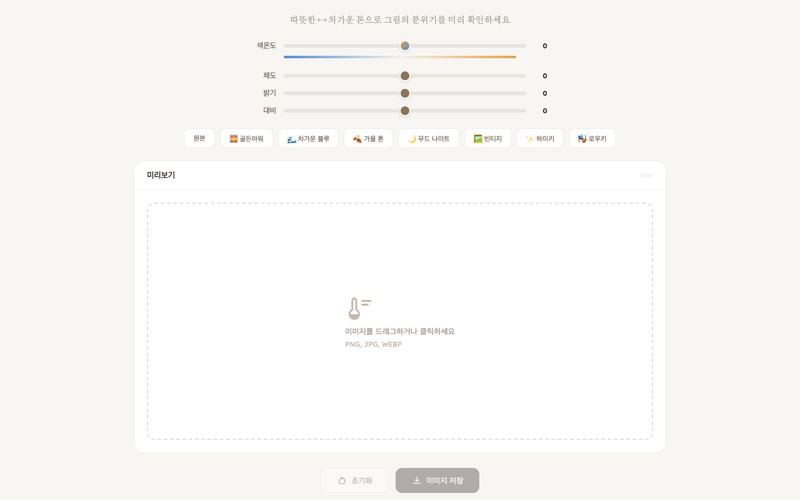Select the 골든아워 sunset preset

point(246,138)
